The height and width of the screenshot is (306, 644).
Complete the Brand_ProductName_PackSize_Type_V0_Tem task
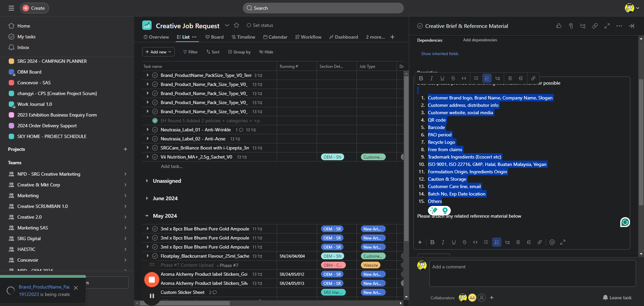pyautogui.click(x=155, y=75)
